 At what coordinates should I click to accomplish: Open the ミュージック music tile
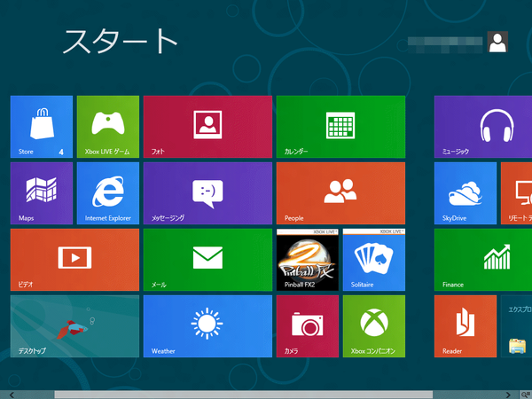(x=483, y=127)
